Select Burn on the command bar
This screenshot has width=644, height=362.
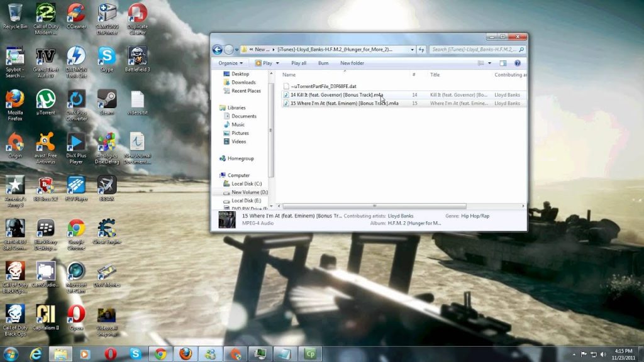323,63
